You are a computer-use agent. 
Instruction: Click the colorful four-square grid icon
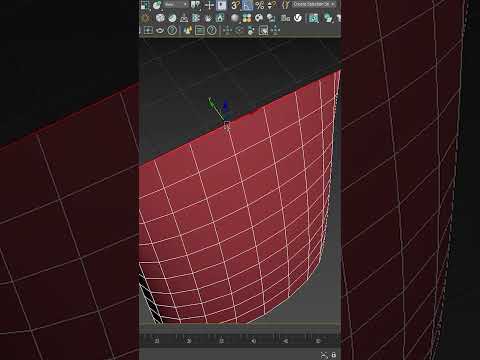tap(247, 18)
